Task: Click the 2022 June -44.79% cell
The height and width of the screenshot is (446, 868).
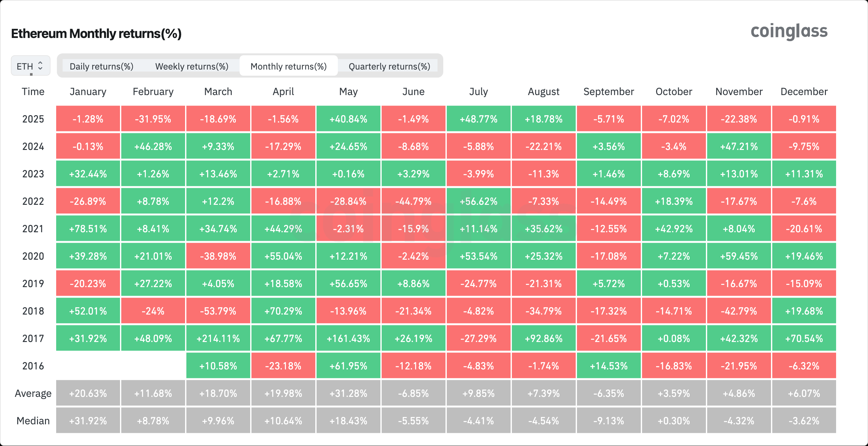Action: [414, 201]
